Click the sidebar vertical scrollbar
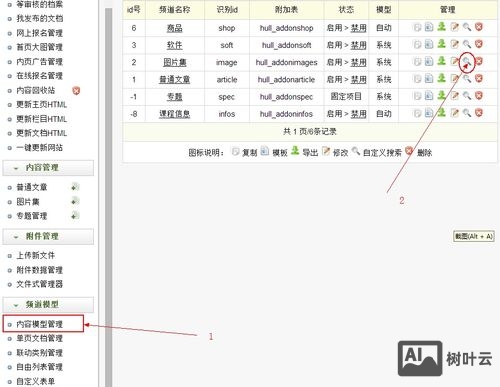The height and width of the screenshot is (387, 500). [x=109, y=197]
